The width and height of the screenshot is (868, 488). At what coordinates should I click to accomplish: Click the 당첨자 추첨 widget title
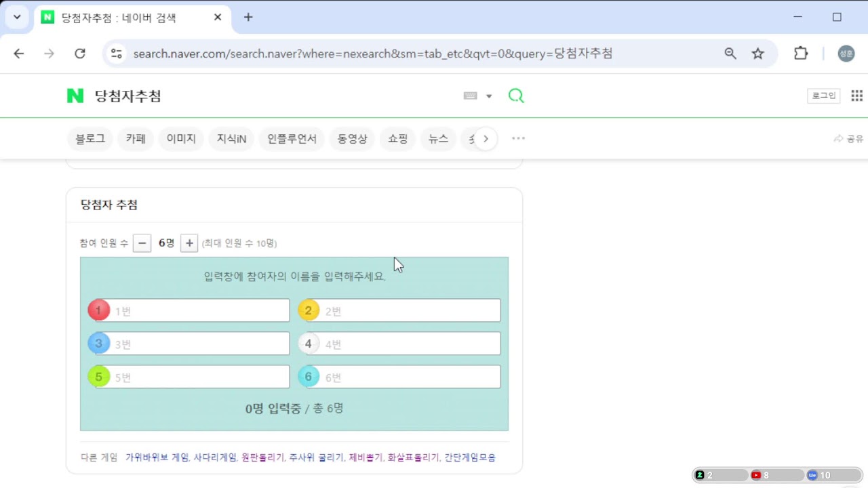coord(109,205)
